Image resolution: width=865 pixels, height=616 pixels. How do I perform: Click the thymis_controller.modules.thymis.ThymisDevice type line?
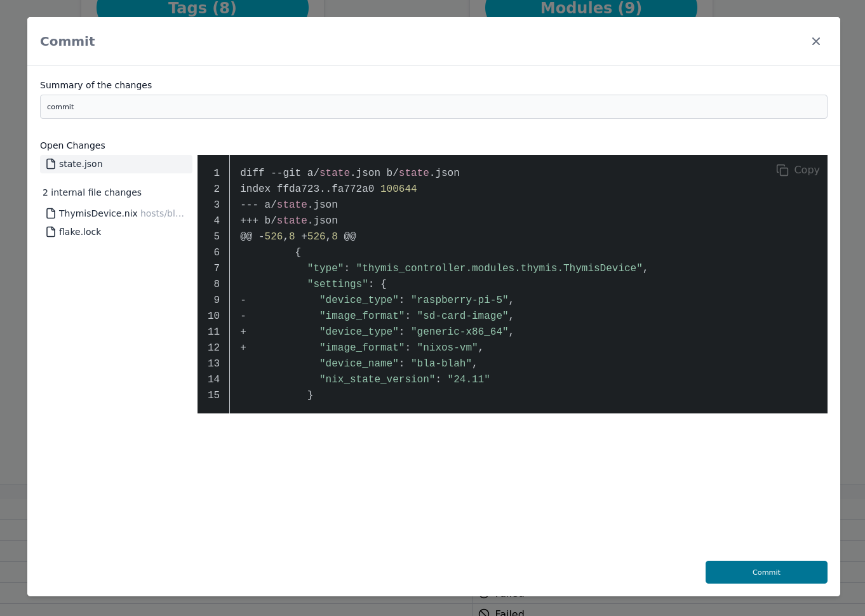coord(478,268)
